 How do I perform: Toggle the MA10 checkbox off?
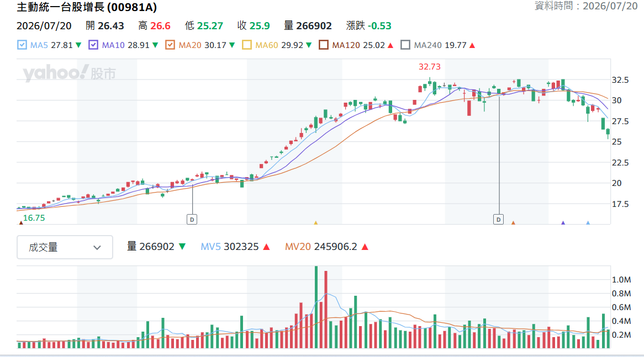(x=93, y=45)
